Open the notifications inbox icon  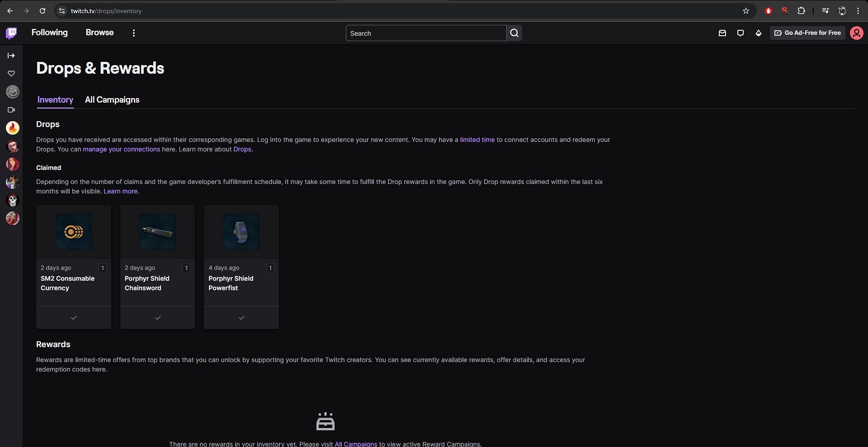[722, 33]
